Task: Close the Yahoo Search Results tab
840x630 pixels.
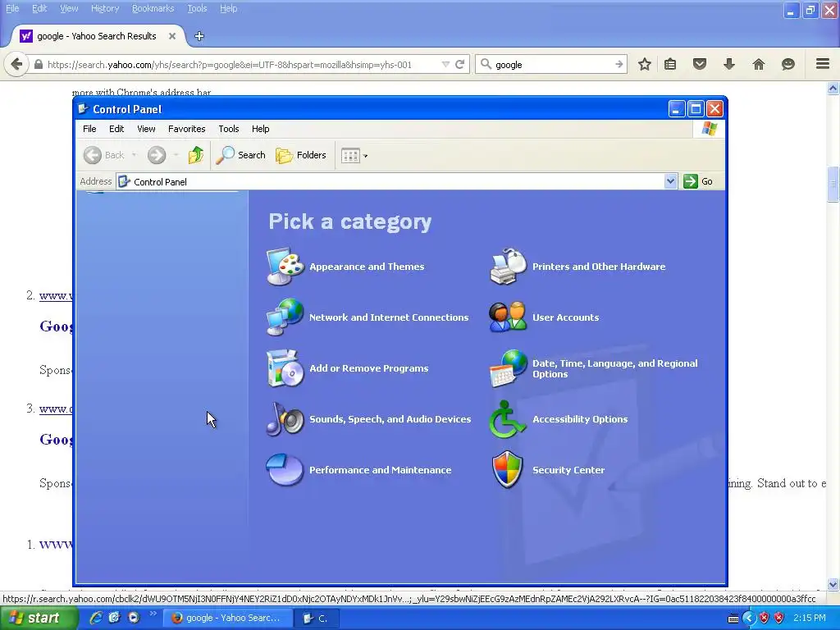Action: 172,36
